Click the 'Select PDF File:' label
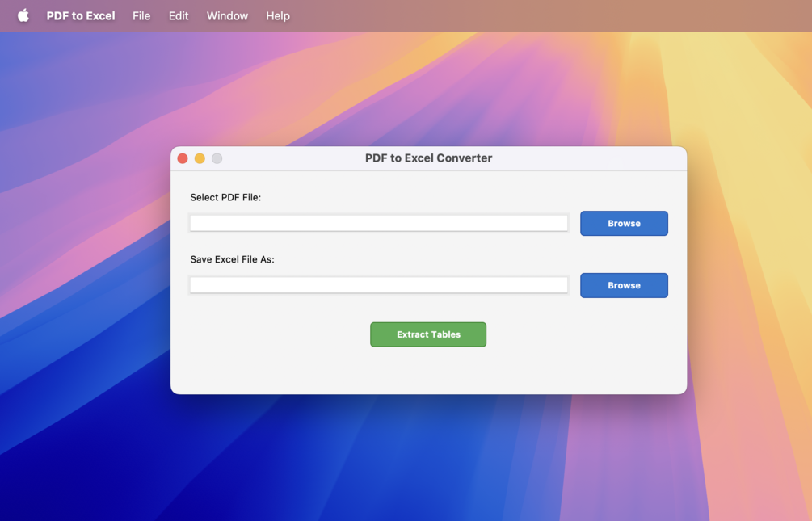 pos(225,197)
